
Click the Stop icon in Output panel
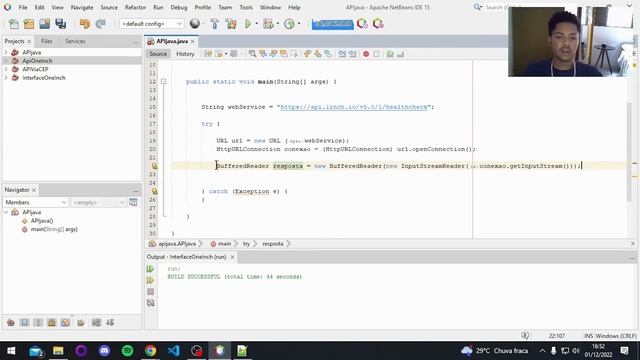[x=150, y=292]
